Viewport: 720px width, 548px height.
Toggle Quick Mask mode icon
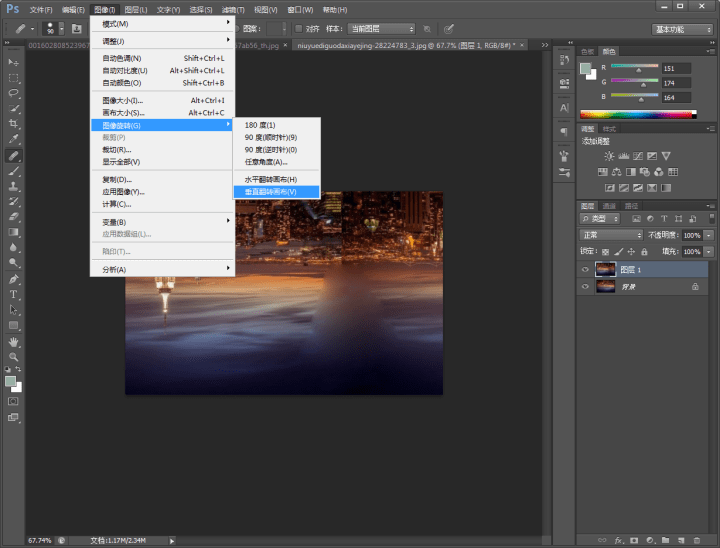click(14, 401)
